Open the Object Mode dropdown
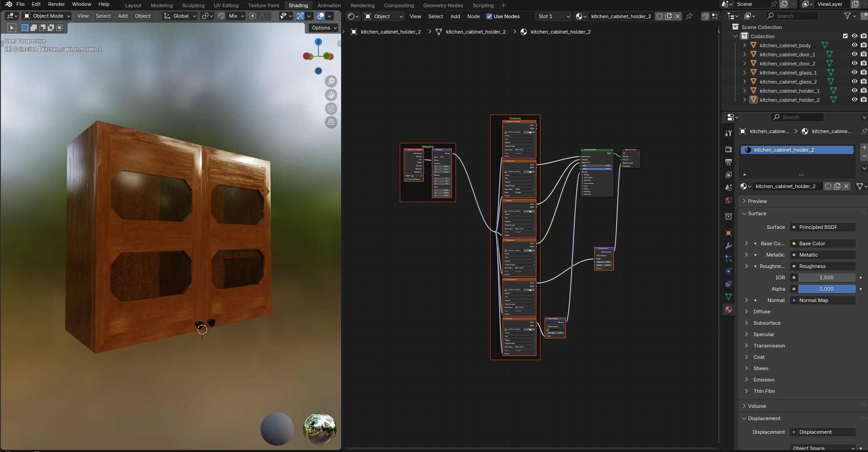The height and width of the screenshot is (452, 868). [47, 16]
